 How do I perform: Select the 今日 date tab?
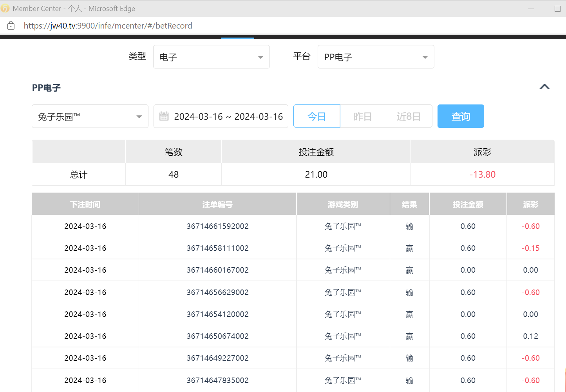pyautogui.click(x=317, y=116)
